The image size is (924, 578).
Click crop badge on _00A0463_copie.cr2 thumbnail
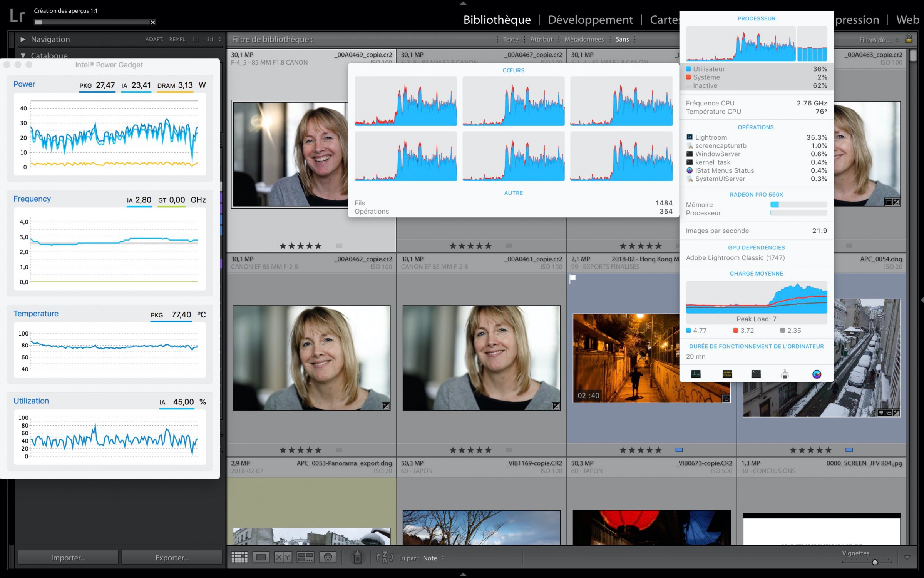pyautogui.click(x=889, y=202)
